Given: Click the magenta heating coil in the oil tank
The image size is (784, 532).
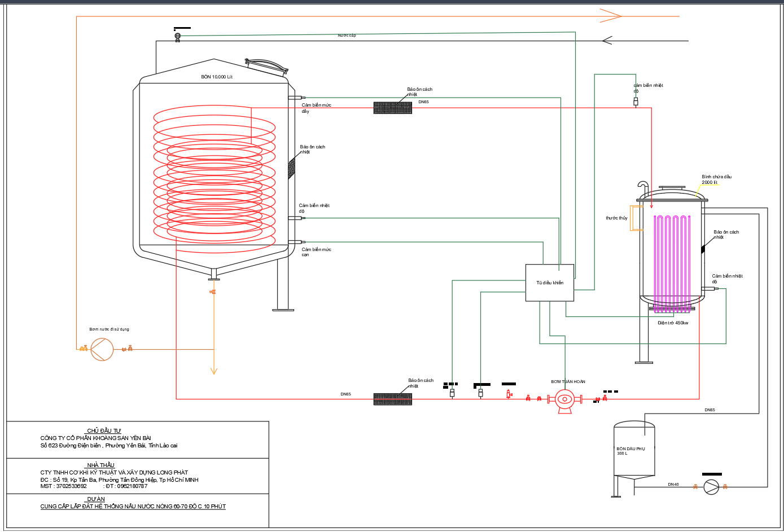Looking at the screenshot, I should [x=672, y=260].
